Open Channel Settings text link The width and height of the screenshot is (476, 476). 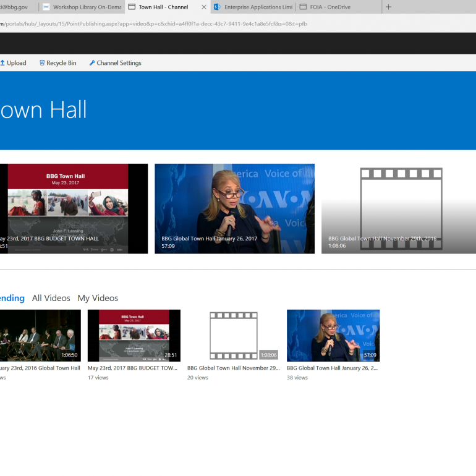coord(119,63)
